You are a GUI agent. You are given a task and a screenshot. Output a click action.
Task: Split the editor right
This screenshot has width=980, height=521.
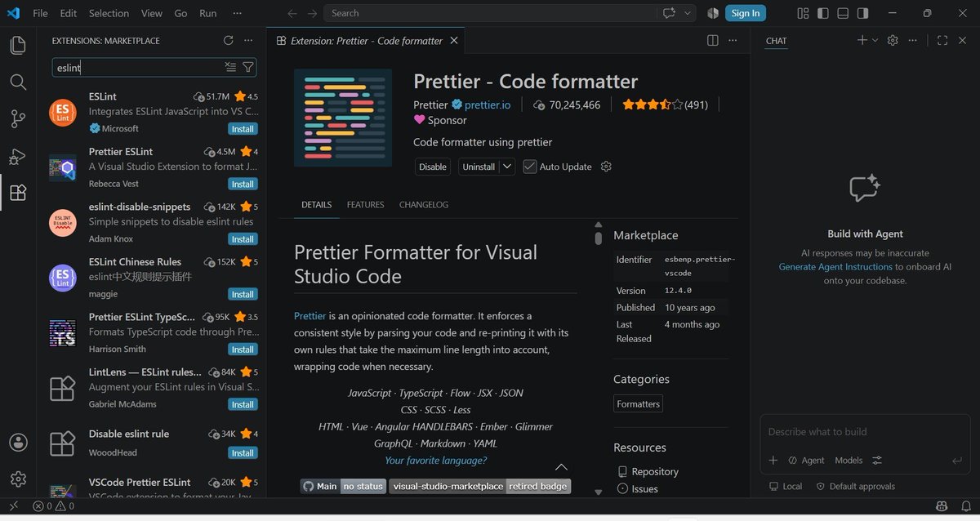(713, 40)
